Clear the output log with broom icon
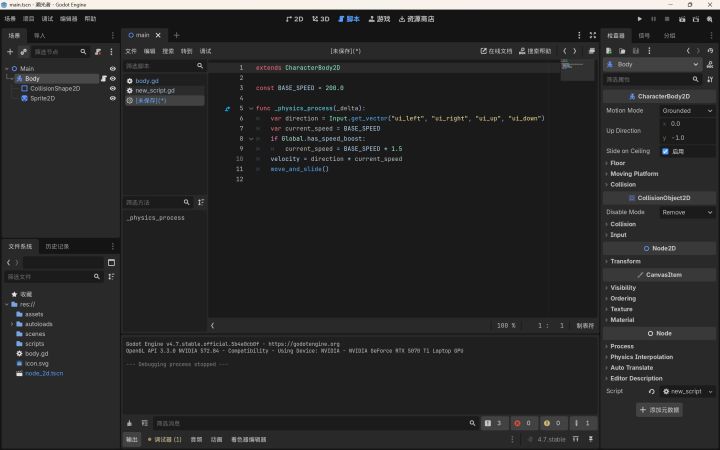Image resolution: width=720 pixels, height=450 pixels. click(x=129, y=423)
